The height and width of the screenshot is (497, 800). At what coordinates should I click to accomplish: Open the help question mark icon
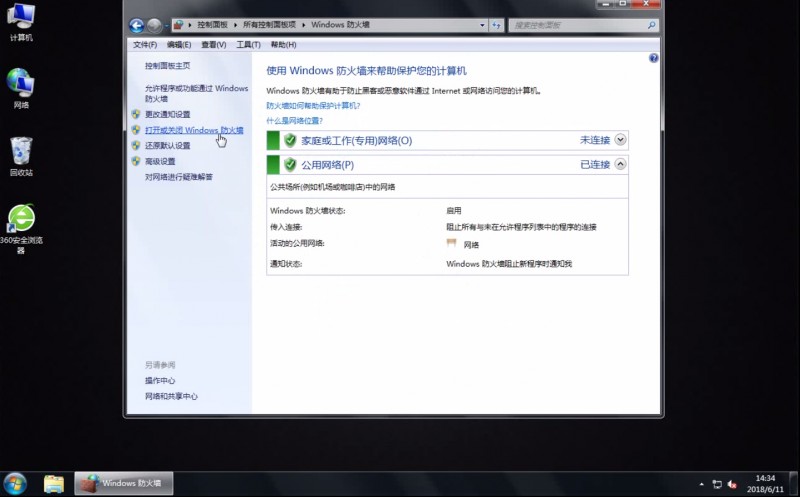(653, 58)
